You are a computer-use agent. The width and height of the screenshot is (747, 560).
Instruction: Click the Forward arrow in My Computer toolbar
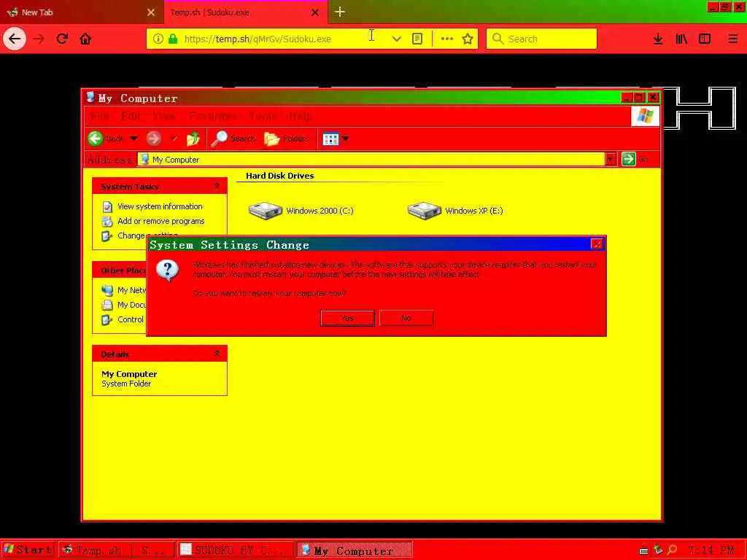[x=153, y=139]
